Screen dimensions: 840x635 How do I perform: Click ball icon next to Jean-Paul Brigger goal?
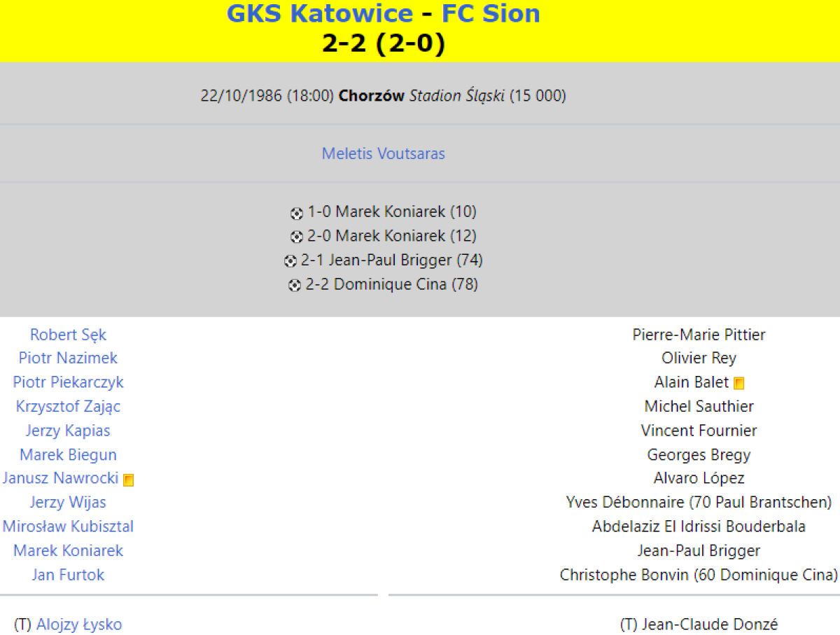[290, 261]
